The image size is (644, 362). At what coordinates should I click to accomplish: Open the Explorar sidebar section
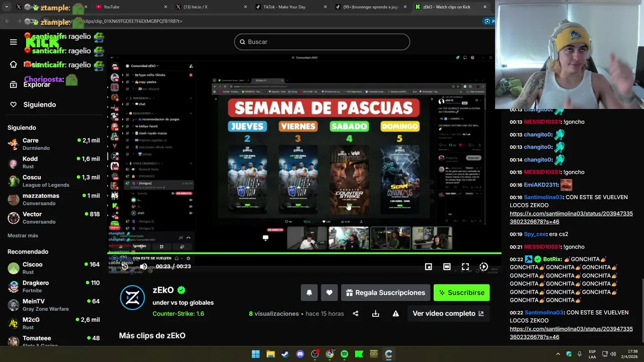pyautogui.click(x=31, y=84)
